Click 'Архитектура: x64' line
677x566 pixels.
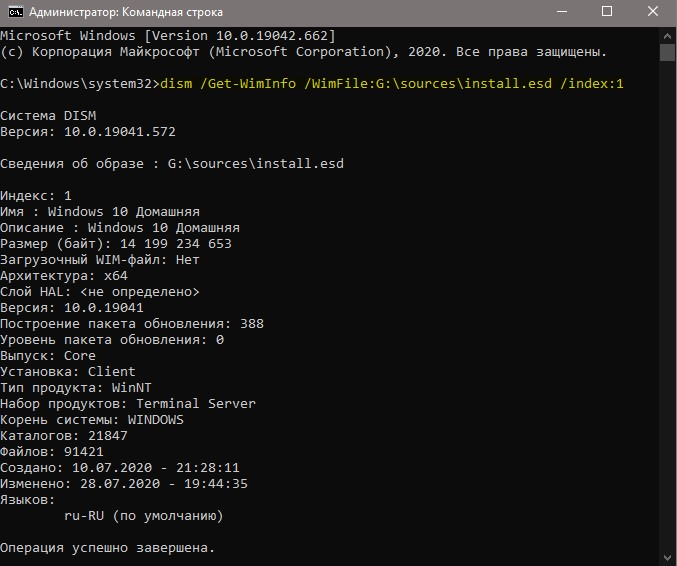tap(64, 275)
